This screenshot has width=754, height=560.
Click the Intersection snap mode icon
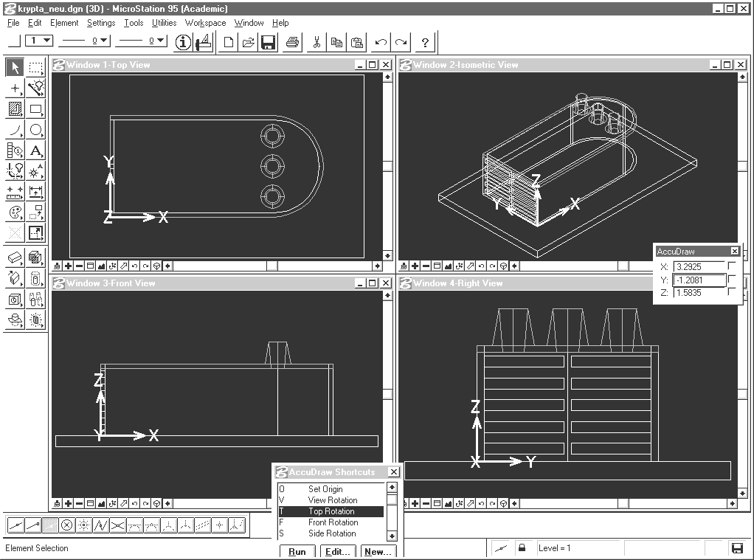(x=118, y=525)
